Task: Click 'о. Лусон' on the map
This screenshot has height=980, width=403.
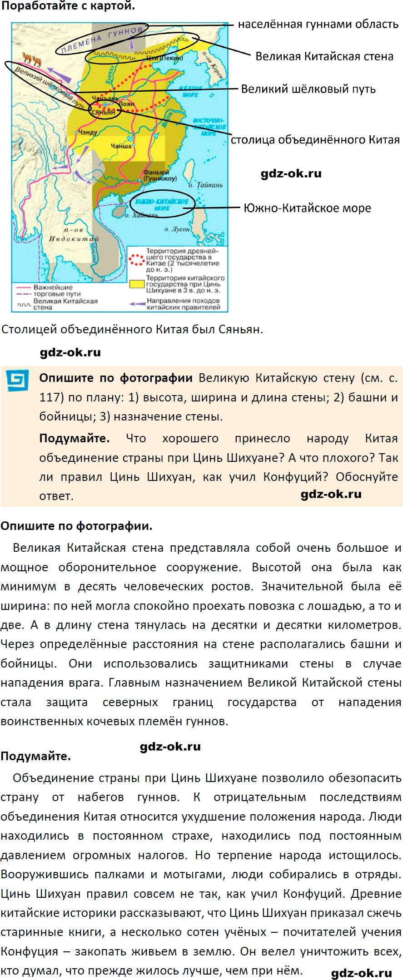Action: [x=177, y=229]
